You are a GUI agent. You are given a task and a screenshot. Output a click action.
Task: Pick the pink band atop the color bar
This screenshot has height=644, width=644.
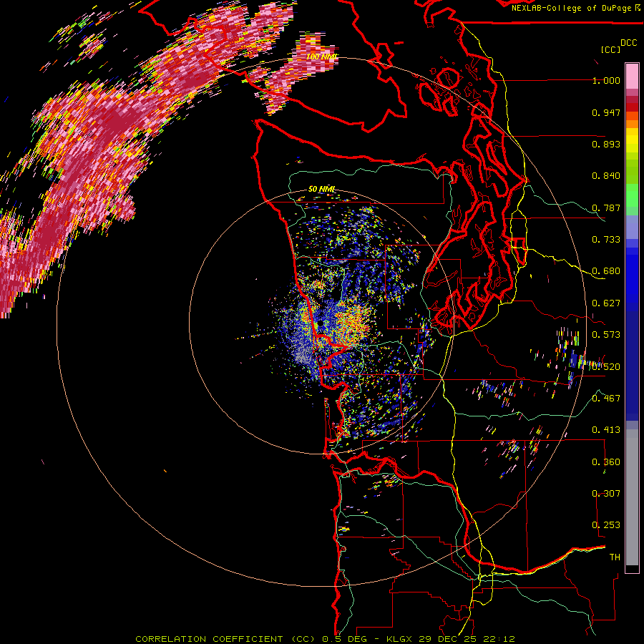[x=632, y=76]
